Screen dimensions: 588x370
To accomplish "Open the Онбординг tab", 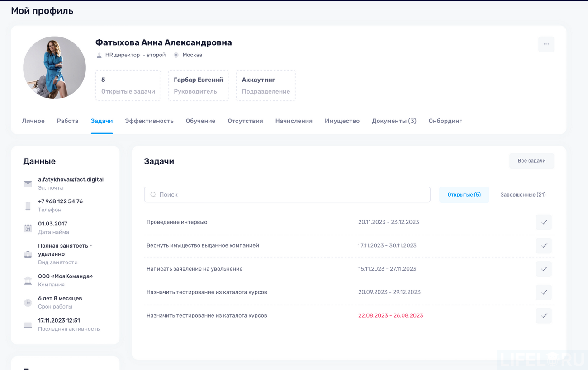I will pyautogui.click(x=445, y=121).
